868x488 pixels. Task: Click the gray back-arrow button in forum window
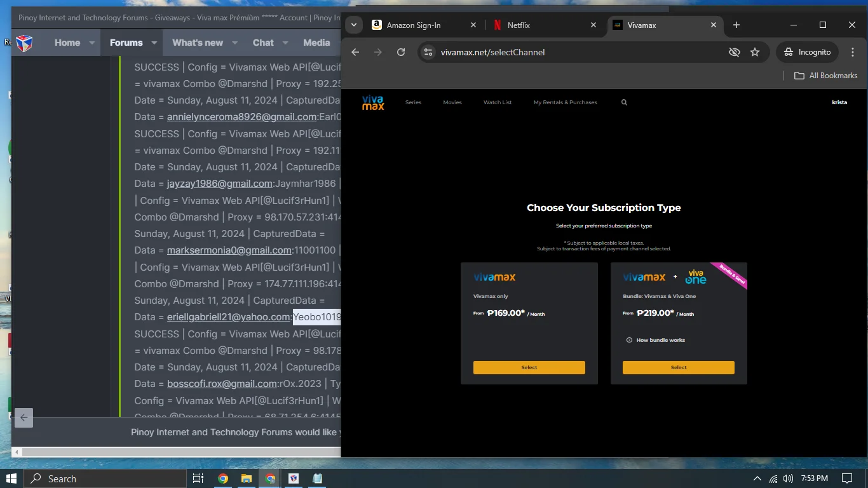tap(24, 417)
